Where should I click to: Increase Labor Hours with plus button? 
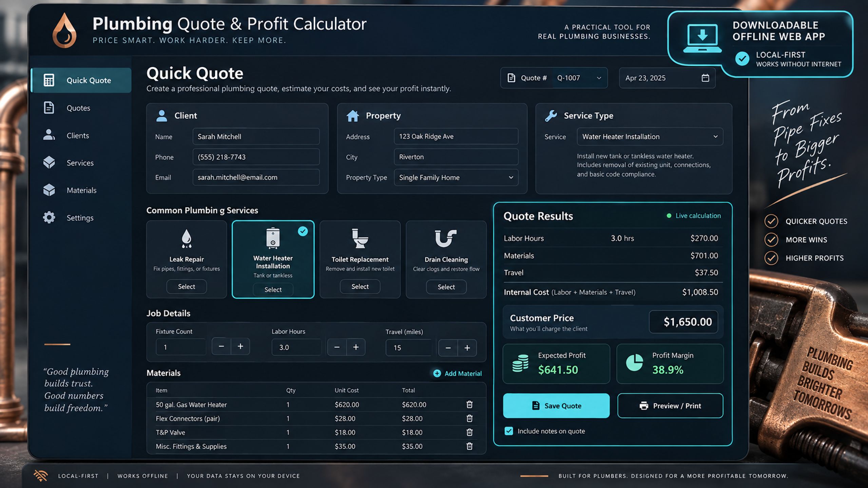356,347
